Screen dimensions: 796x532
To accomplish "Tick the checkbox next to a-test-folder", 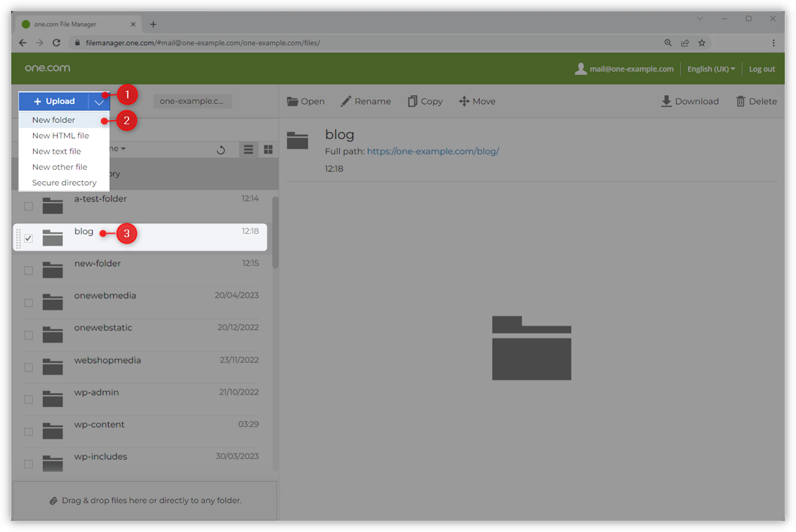I will click(27, 206).
